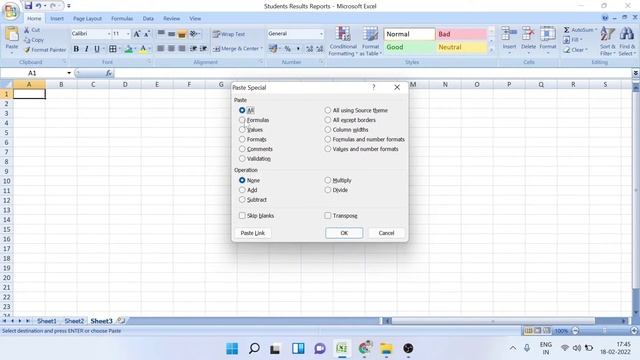
Task: Switch to the Insert ribbon tab
Action: pos(57,19)
